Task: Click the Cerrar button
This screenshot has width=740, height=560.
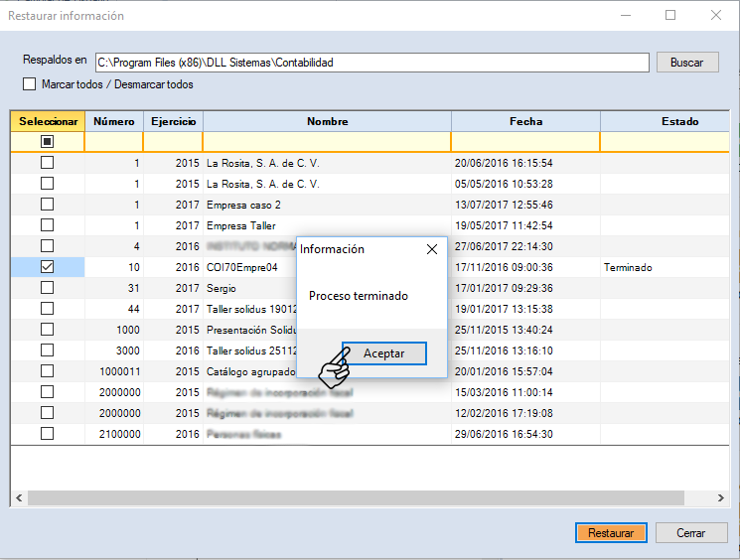Action: [690, 533]
